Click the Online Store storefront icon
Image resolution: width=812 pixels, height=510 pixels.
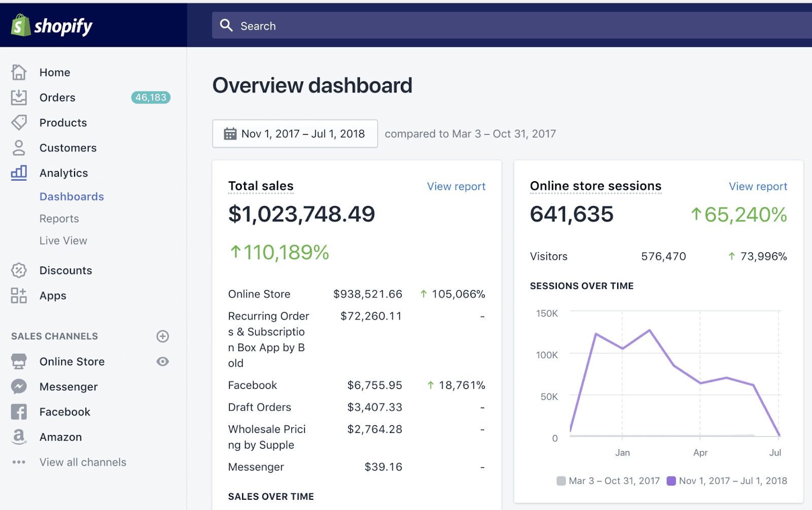(x=19, y=361)
